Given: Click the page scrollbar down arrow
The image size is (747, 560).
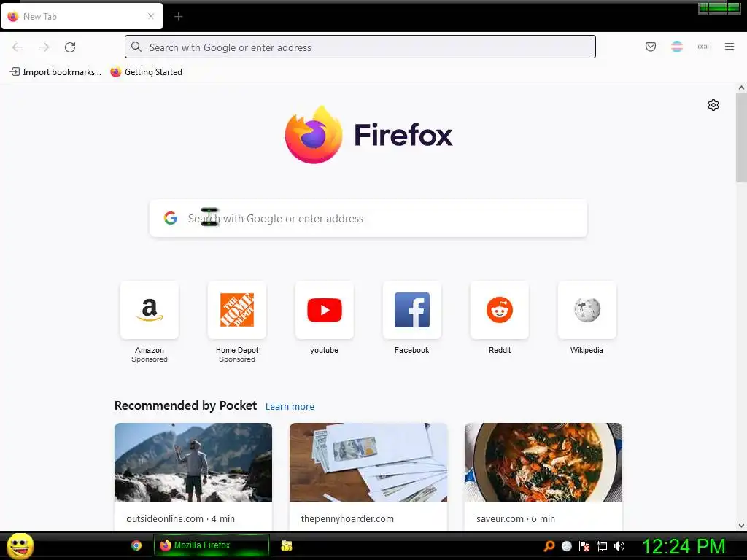Looking at the screenshot, I should 741,526.
